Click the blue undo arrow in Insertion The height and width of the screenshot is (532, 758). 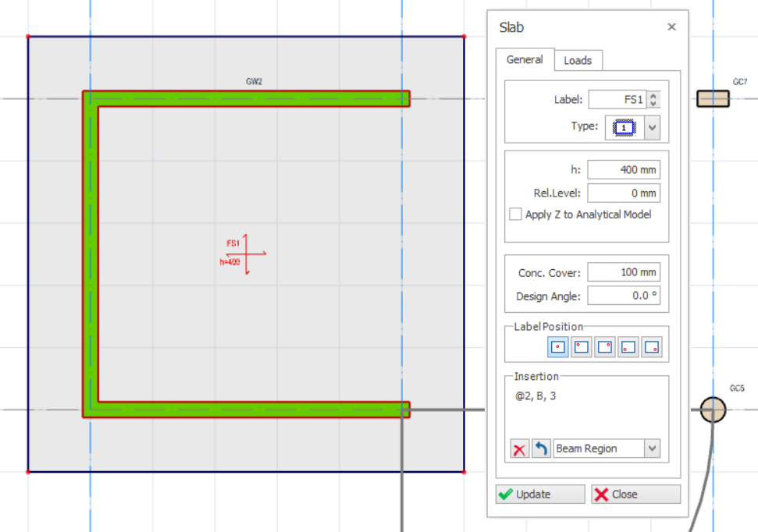point(541,449)
